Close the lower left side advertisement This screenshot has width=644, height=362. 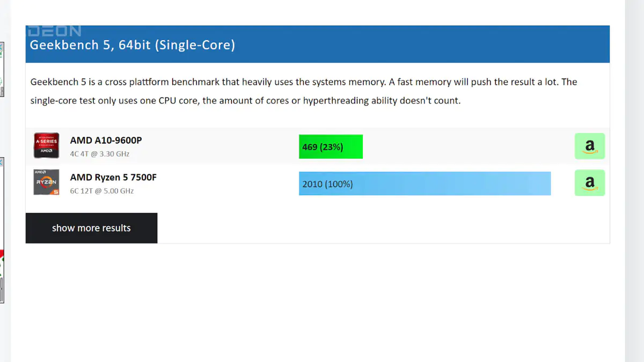[x=1, y=161]
